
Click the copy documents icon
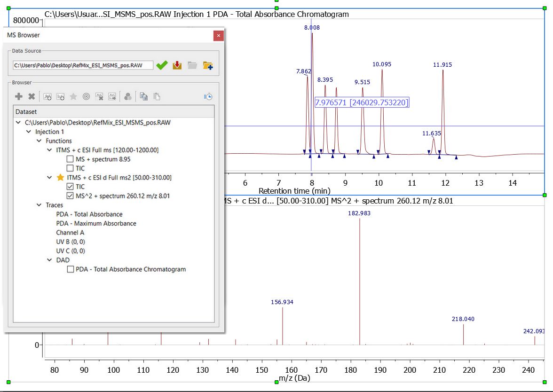coord(143,96)
